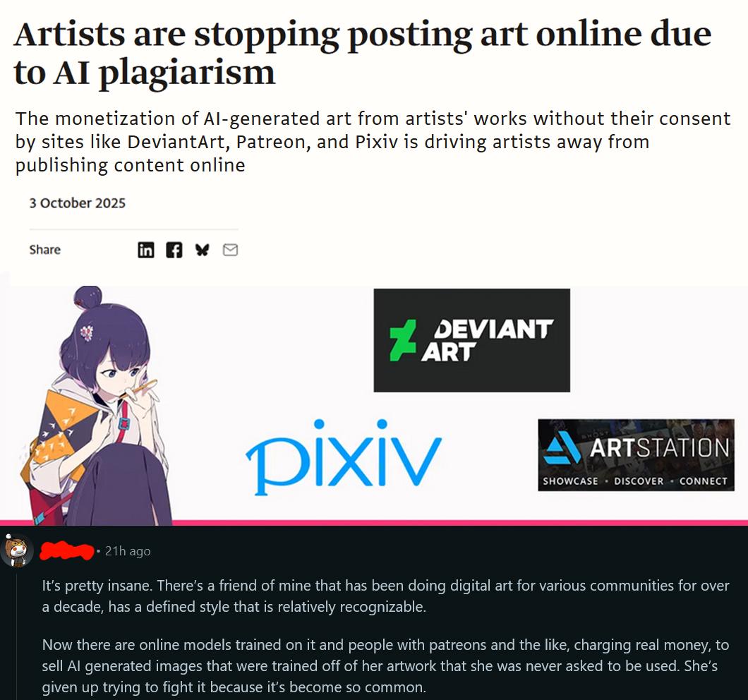Share article by email envelope icon
This screenshot has width=748, height=700.
click(x=231, y=250)
